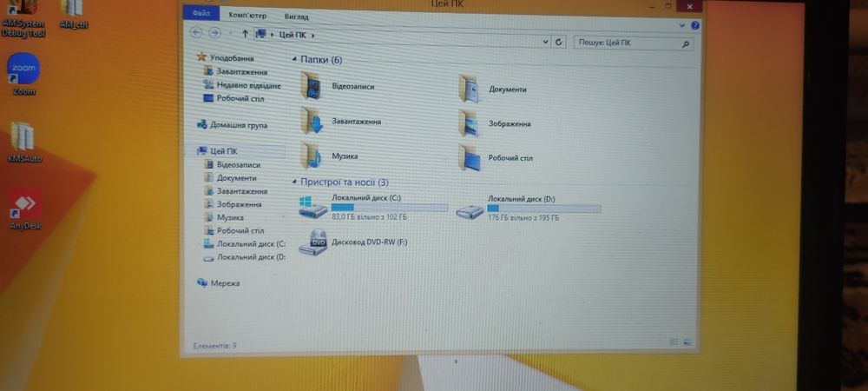Collapse the Папки (6) group
This screenshot has width=868, height=391.
[294, 59]
